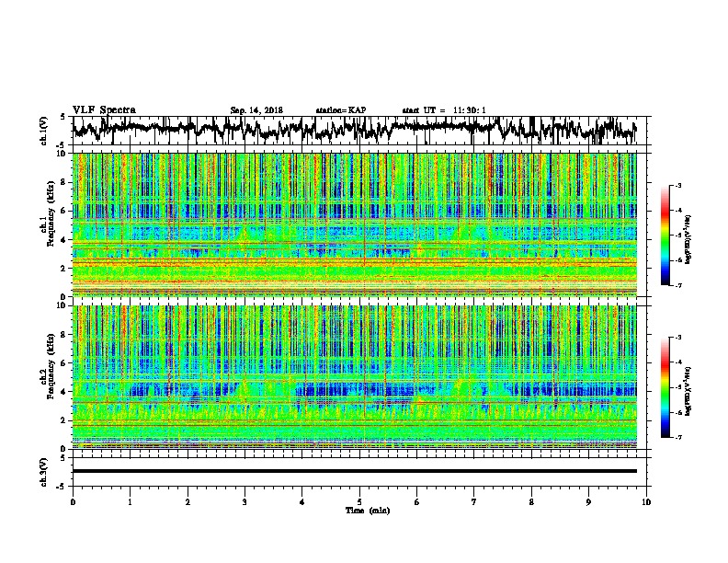
Task: Click the time axis tick label 10
Action: click(646, 502)
